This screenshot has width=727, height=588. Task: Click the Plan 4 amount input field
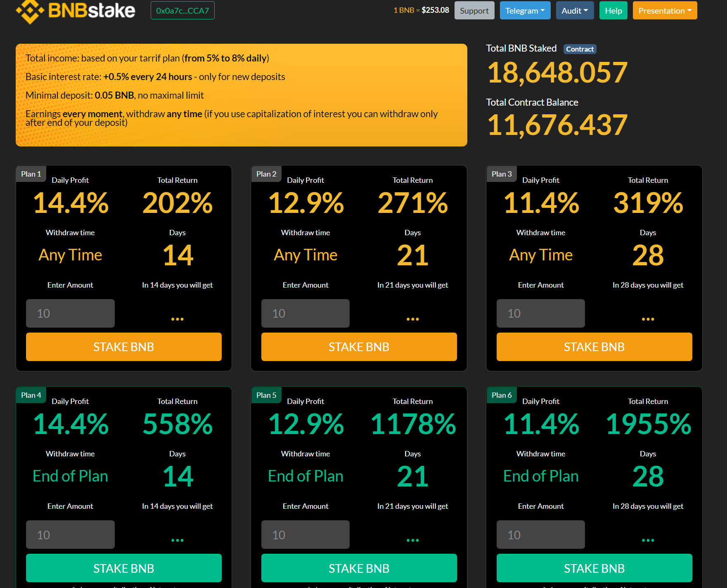pos(70,535)
